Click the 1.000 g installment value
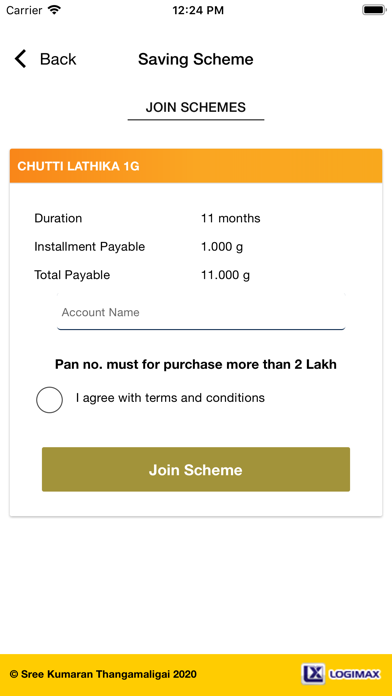Image resolution: width=392 pixels, height=696 pixels. click(222, 247)
